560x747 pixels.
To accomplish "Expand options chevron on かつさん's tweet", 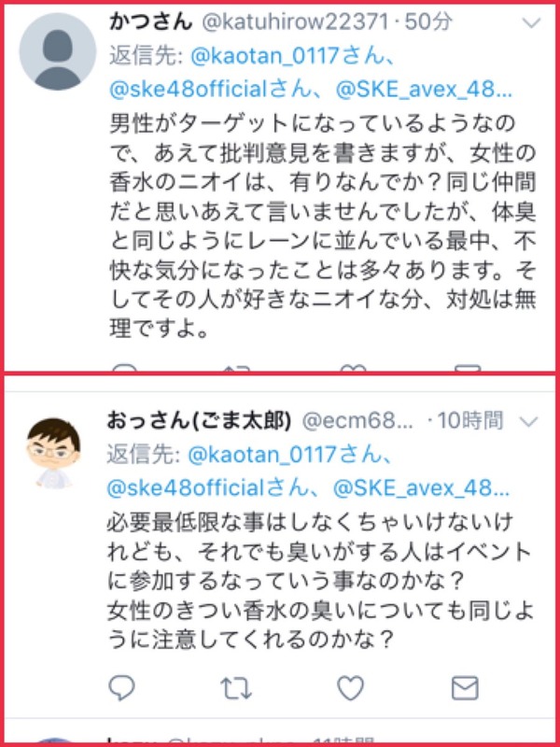I will click(531, 22).
